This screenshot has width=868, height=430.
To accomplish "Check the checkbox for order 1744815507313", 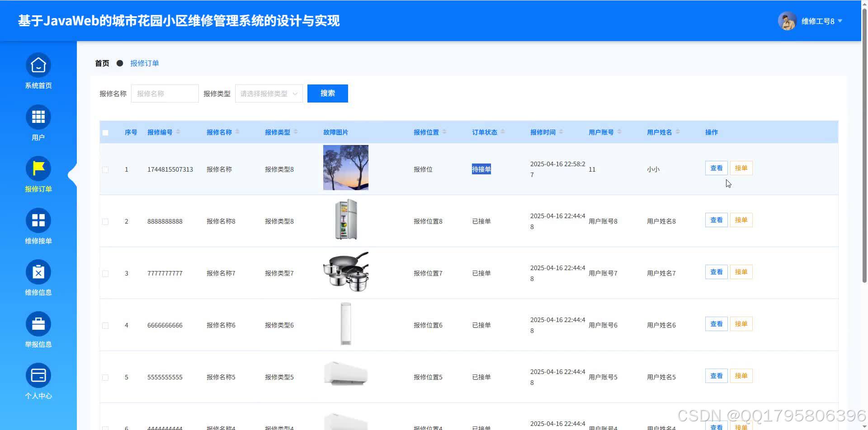I will coord(105,169).
